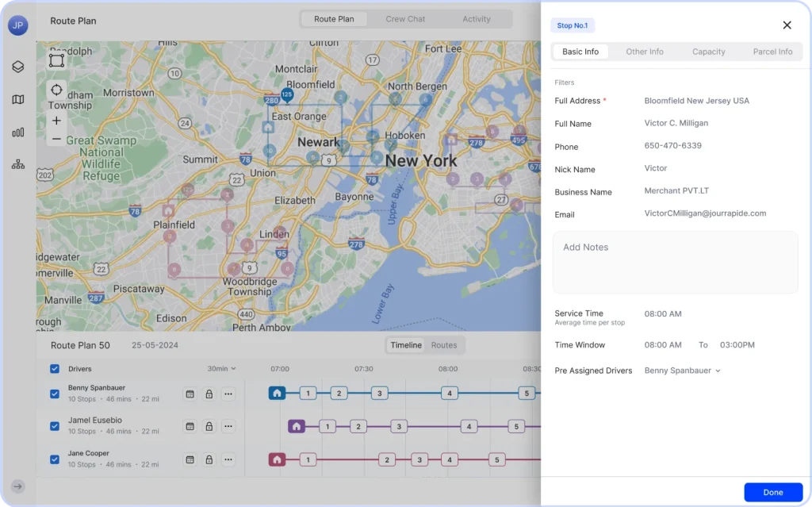Select the rectangle area selection map tool

coord(56,60)
